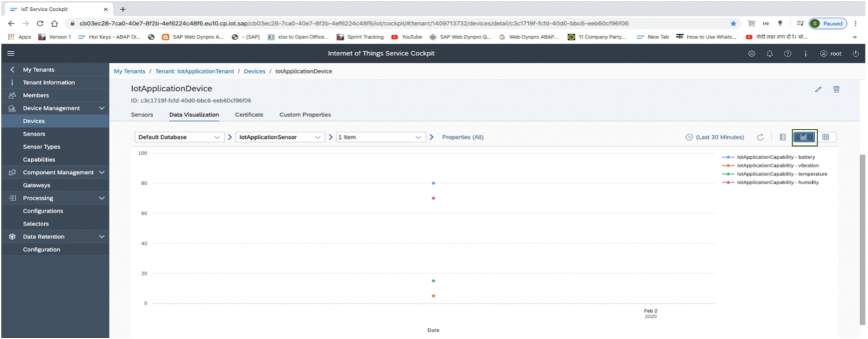Delete the device with trash icon
The image size is (868, 339).
tap(836, 89)
